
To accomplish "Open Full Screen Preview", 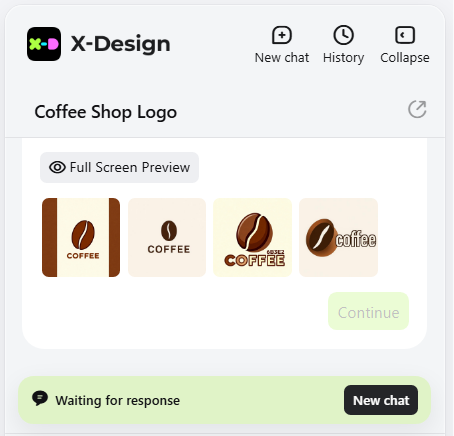I will pyautogui.click(x=119, y=167).
